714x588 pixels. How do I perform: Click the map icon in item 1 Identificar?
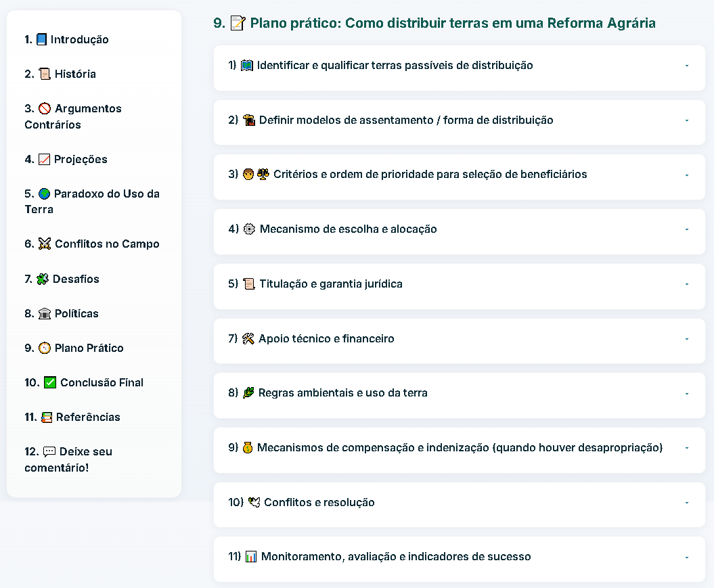tap(247, 66)
